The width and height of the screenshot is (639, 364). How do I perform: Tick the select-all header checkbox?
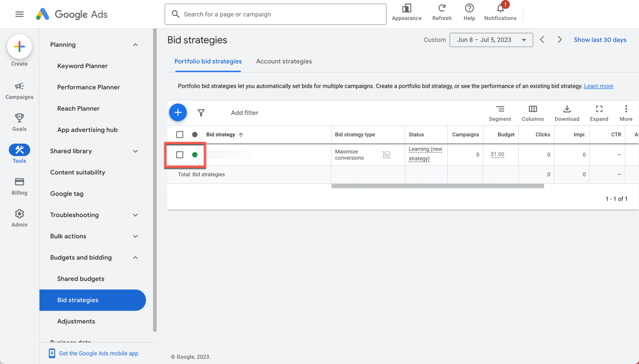click(x=180, y=134)
